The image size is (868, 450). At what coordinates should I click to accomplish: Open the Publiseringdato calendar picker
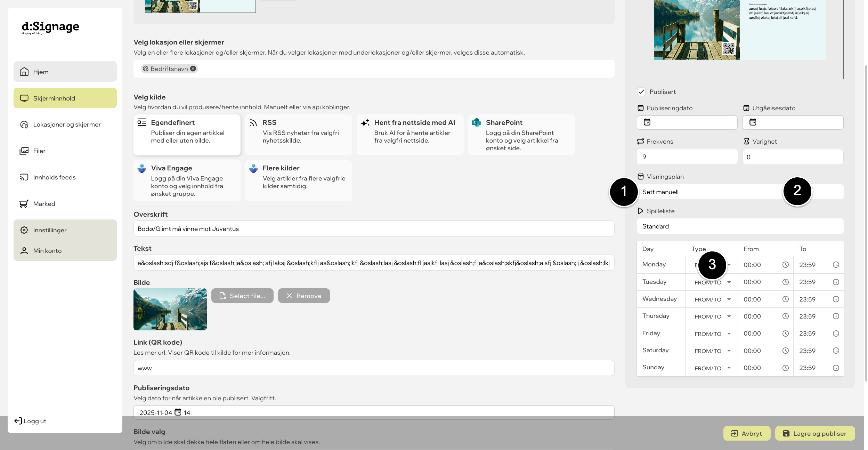pyautogui.click(x=647, y=122)
